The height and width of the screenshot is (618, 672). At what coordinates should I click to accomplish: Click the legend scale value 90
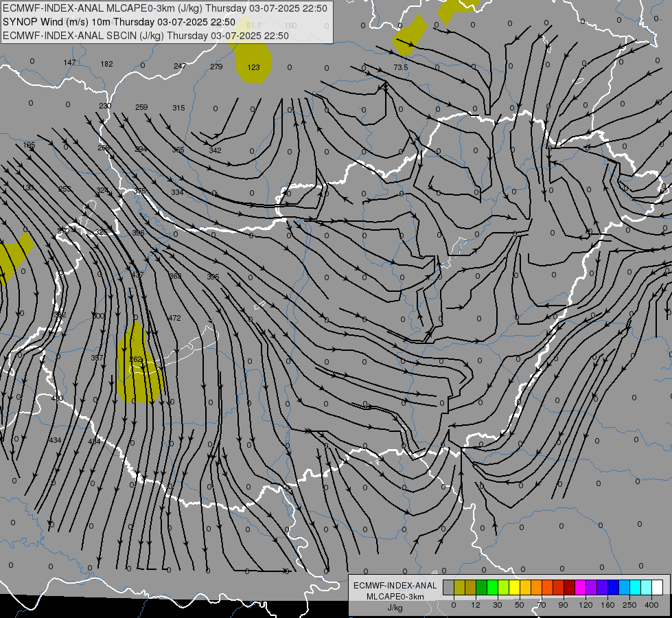click(x=563, y=605)
